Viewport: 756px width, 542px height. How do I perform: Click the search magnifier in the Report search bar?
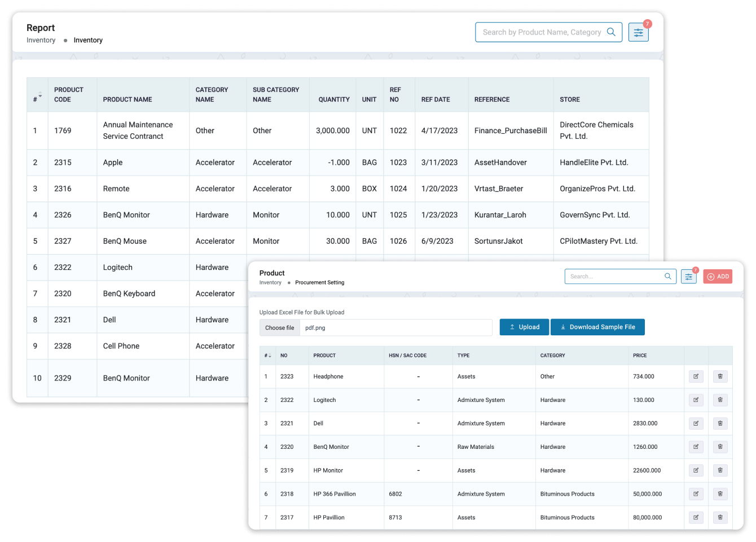coord(611,32)
